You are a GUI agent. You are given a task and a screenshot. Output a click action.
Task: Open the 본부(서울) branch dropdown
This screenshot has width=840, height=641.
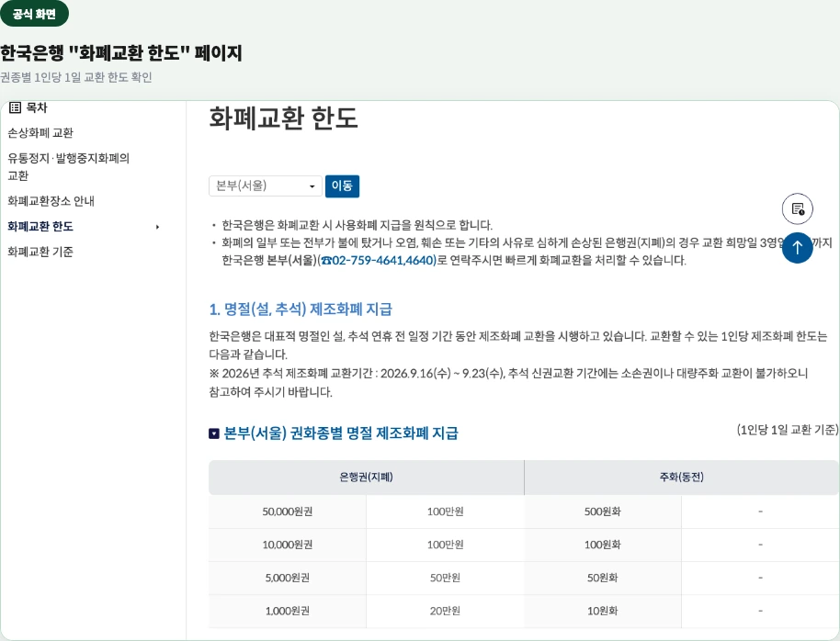point(266,186)
